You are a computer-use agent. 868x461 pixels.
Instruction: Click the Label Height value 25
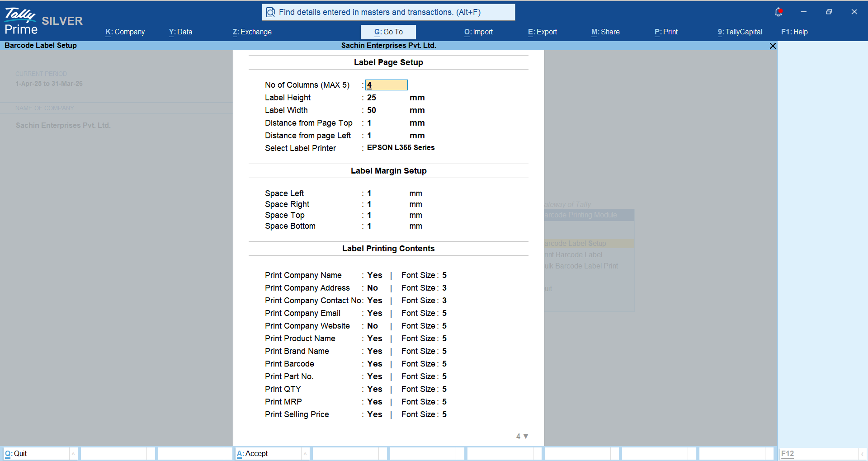(x=372, y=98)
